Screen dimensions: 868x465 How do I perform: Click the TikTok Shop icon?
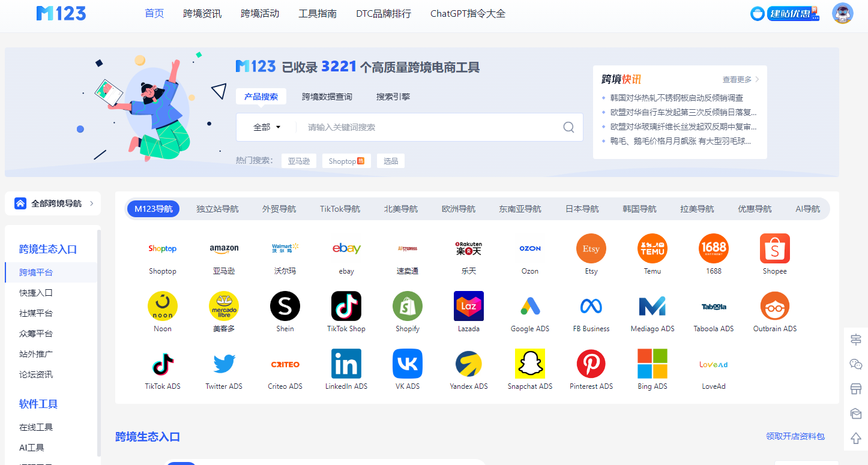(346, 307)
